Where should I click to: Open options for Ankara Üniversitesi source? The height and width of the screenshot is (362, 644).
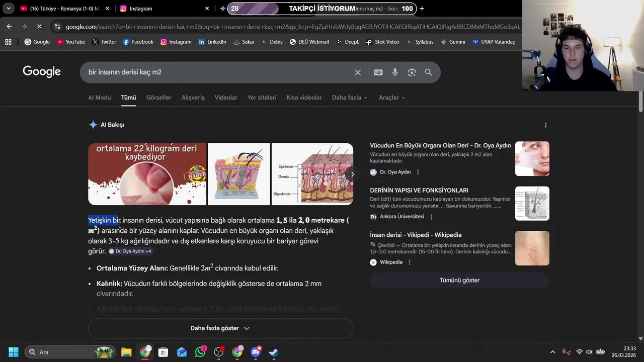[x=431, y=217]
